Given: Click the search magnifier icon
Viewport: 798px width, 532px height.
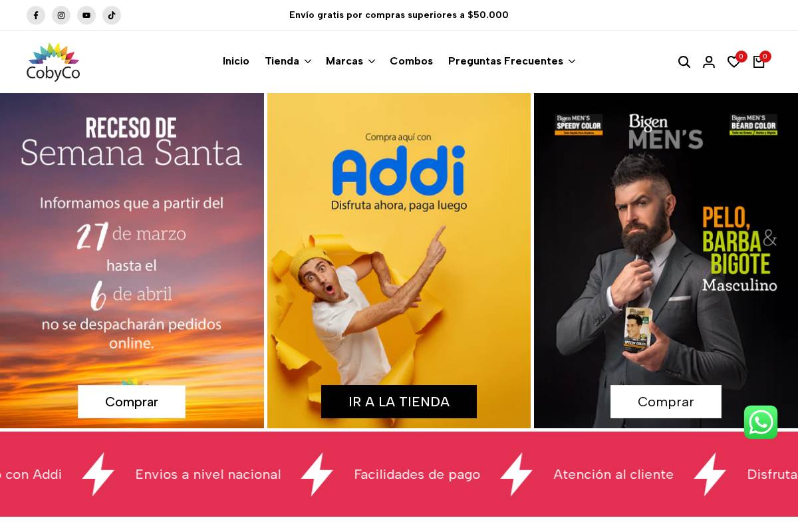Looking at the screenshot, I should coord(684,62).
